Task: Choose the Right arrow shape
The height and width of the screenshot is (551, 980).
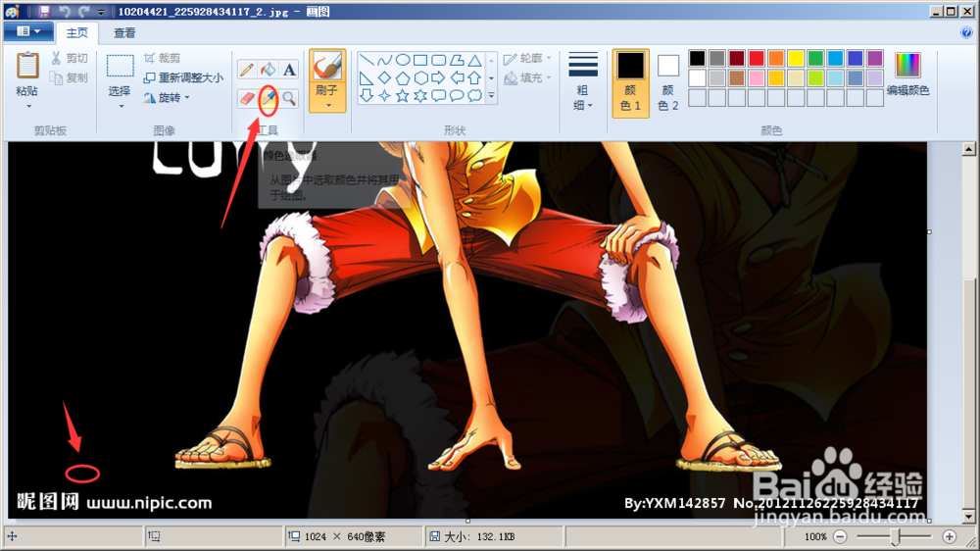Action: [439, 78]
